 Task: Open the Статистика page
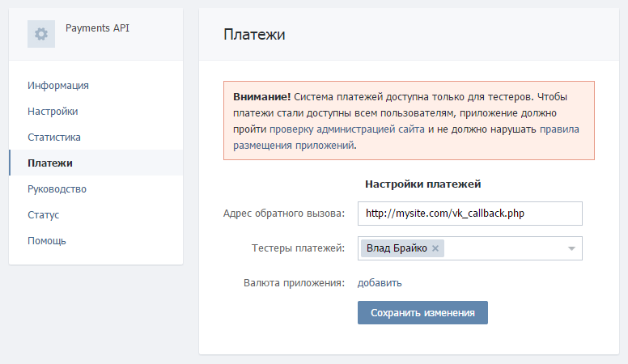click(x=54, y=138)
